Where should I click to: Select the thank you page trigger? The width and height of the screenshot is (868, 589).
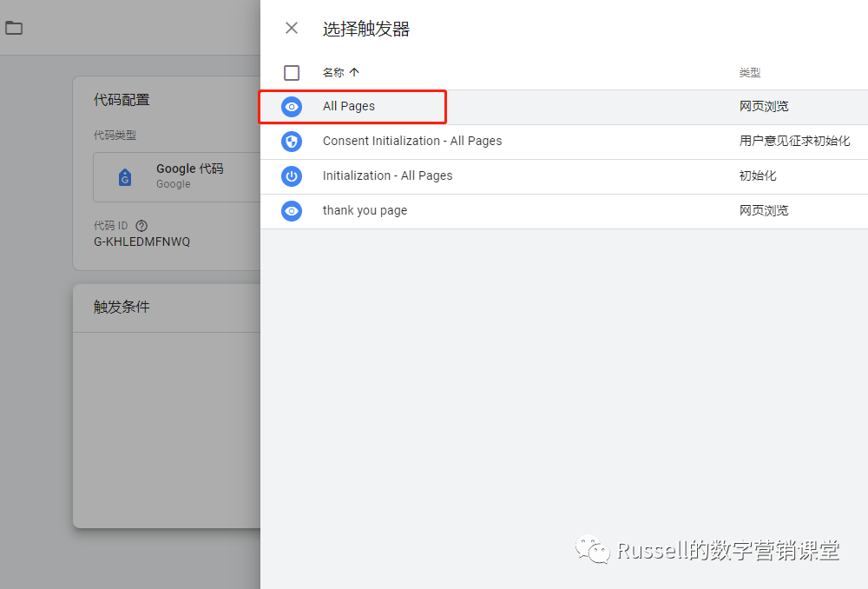coord(365,210)
